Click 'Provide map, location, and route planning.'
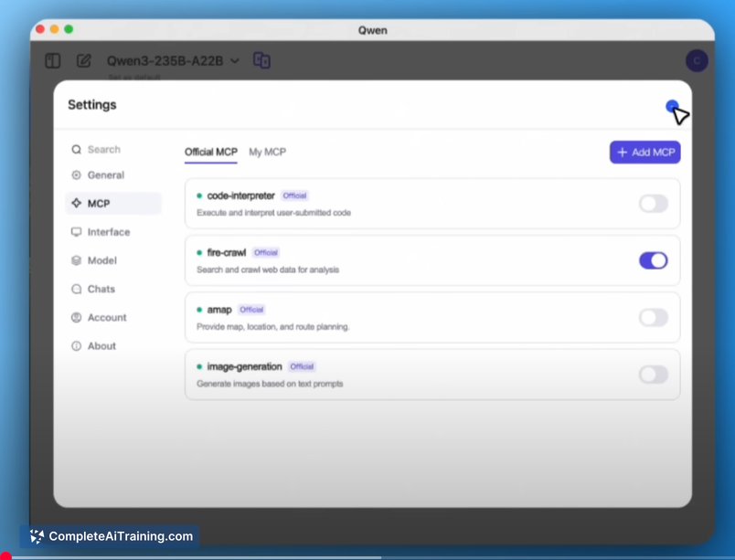735x560 pixels. coord(272,327)
